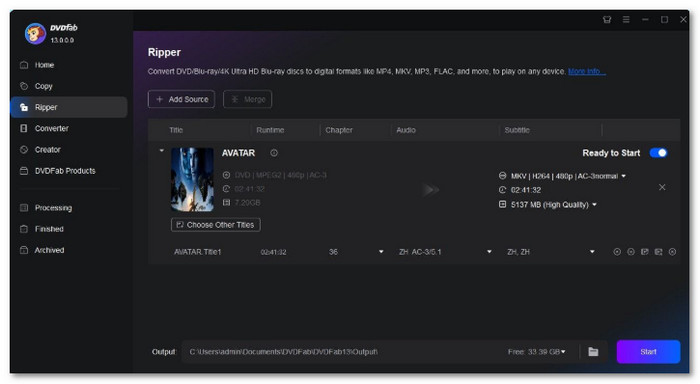This screenshot has width=700, height=384.
Task: Click the AVATAR title text
Action: 238,153
